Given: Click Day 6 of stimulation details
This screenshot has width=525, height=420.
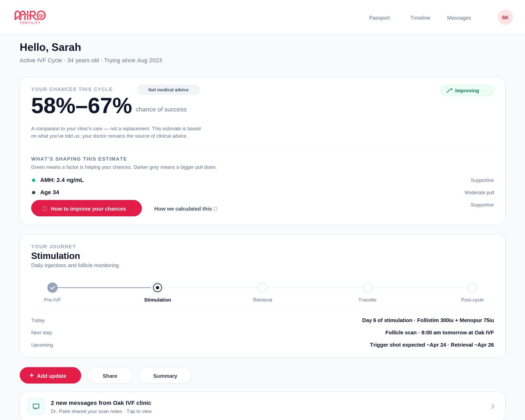Looking at the screenshot, I should point(428,320).
